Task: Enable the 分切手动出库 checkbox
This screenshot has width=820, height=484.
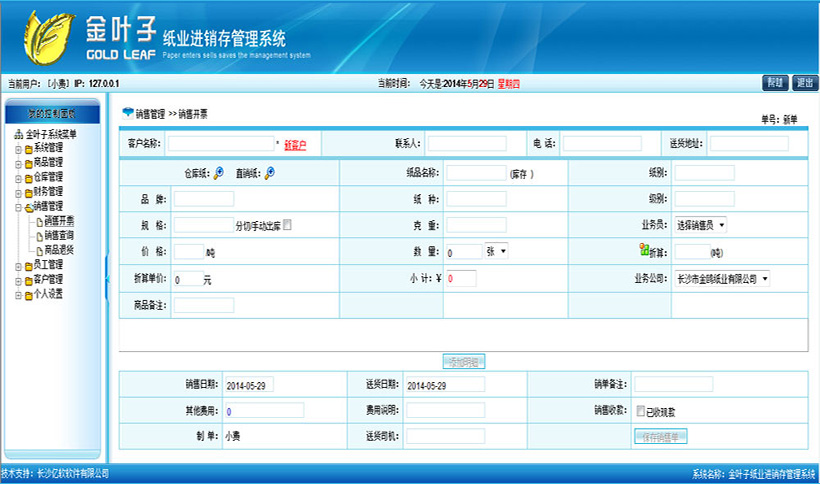Action: (288, 225)
